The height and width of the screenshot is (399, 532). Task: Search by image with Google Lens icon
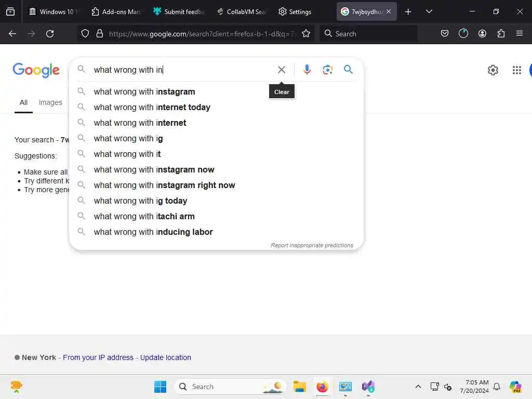[x=327, y=70]
